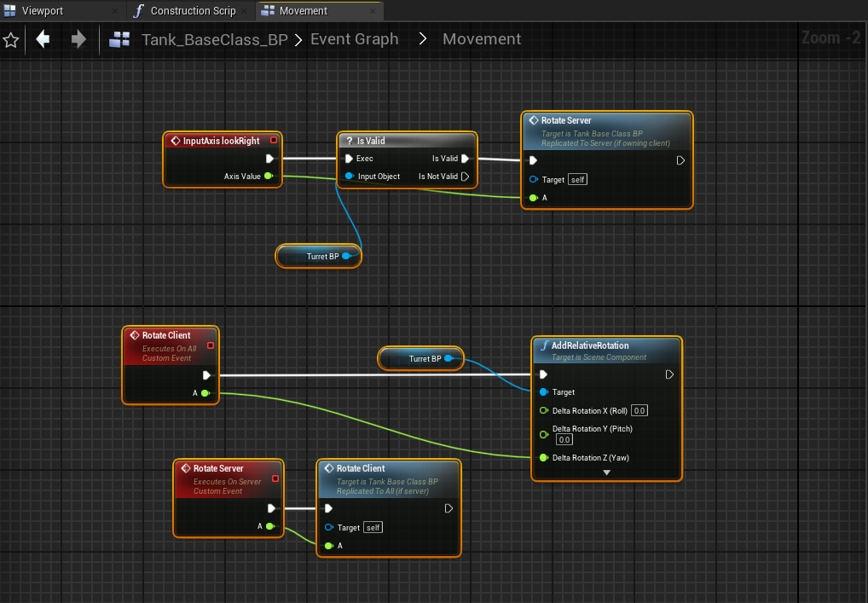The image size is (868, 603).
Task: Click the Delta Rotation Y (Pitch) pin
Action: 544,435
